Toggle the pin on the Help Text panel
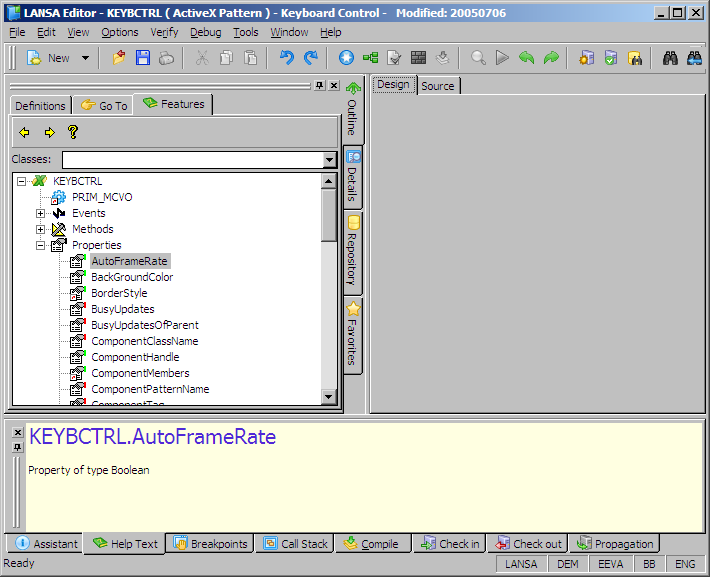The image size is (710, 577). (x=16, y=447)
